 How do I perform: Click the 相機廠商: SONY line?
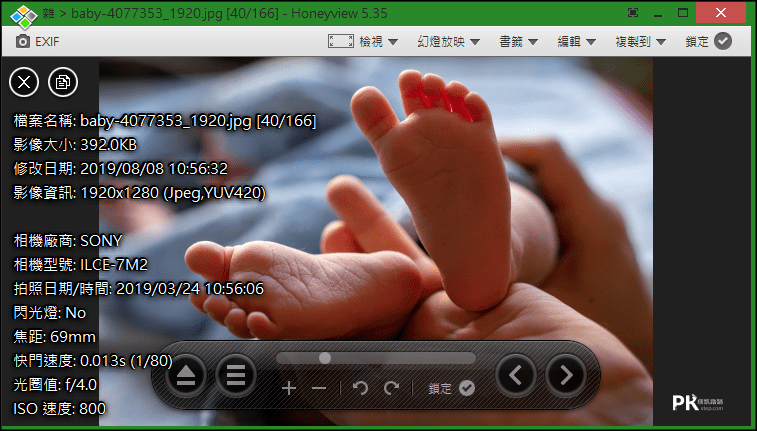click(68, 241)
